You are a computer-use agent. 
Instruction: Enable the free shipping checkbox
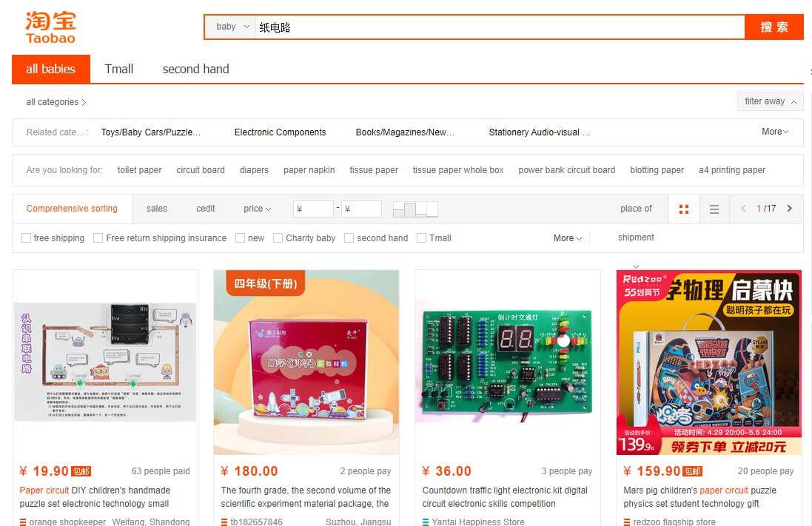pos(26,237)
